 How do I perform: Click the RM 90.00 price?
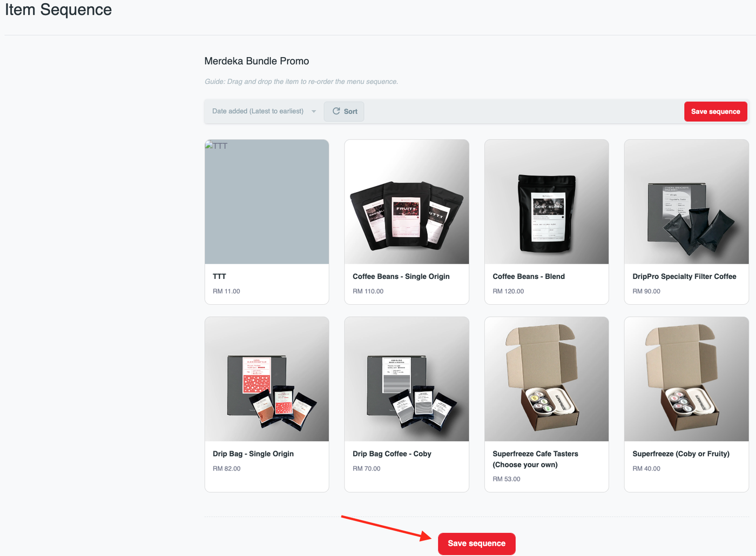(x=646, y=291)
